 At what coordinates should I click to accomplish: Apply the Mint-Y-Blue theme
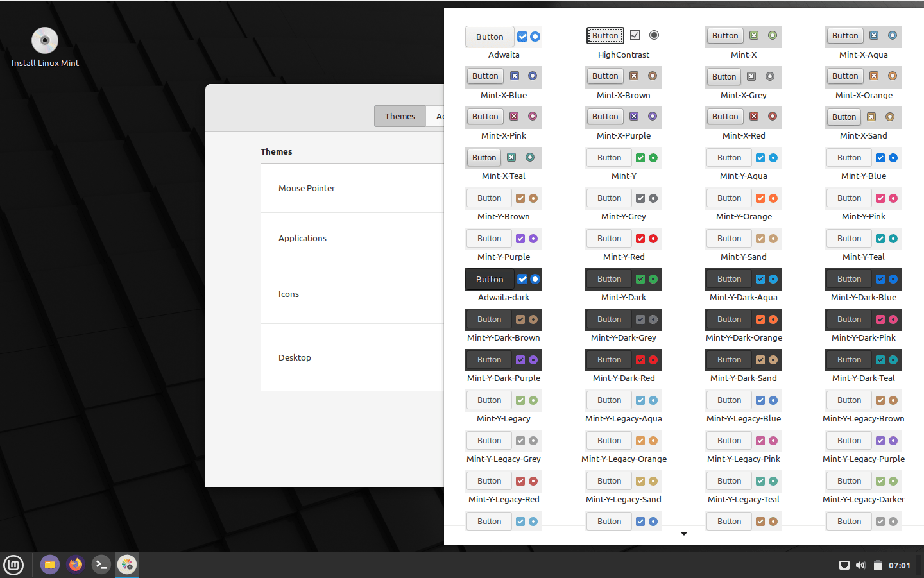864,164
